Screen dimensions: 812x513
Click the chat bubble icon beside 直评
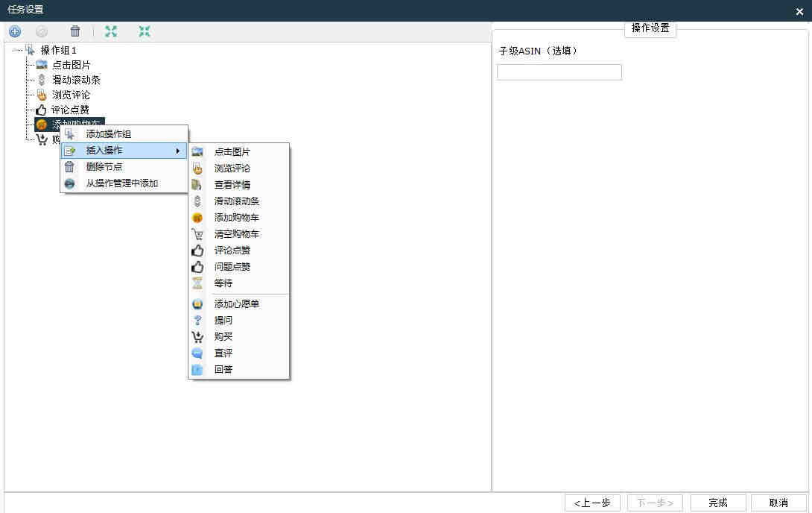pos(197,353)
